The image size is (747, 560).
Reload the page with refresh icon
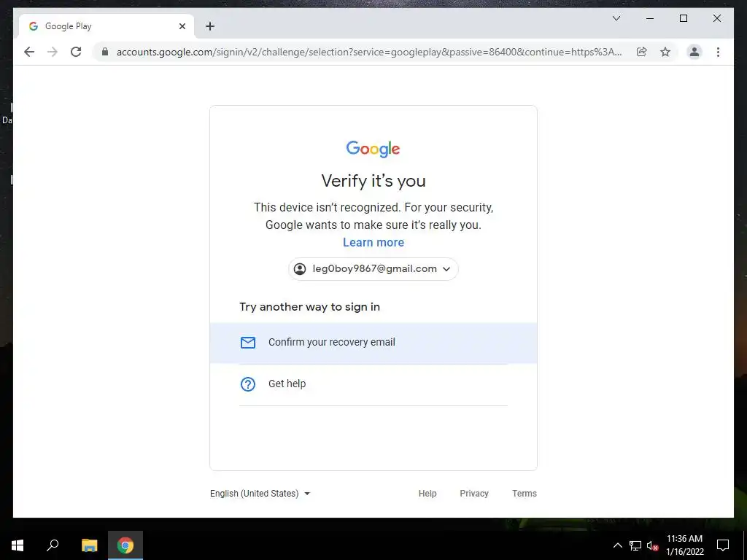76,52
